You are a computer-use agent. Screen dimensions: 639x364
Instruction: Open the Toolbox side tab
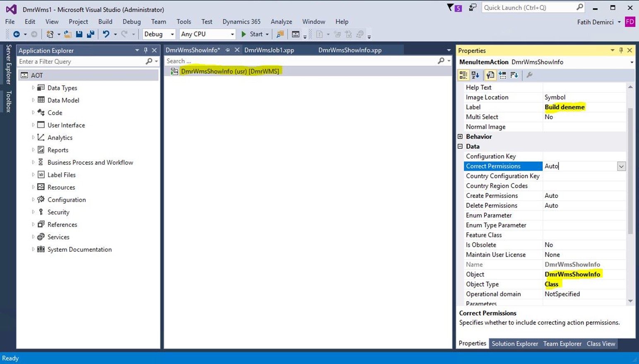[x=8, y=101]
